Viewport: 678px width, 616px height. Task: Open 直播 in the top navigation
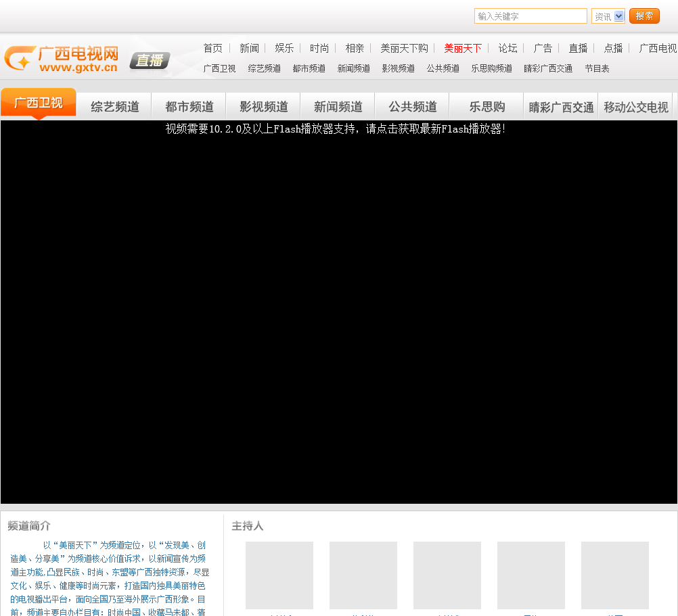[x=578, y=49]
